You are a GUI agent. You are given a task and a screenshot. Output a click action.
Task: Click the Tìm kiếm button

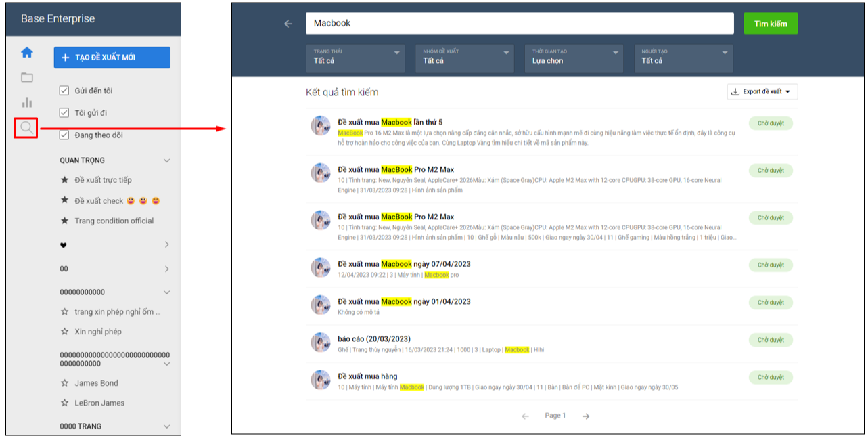771,24
